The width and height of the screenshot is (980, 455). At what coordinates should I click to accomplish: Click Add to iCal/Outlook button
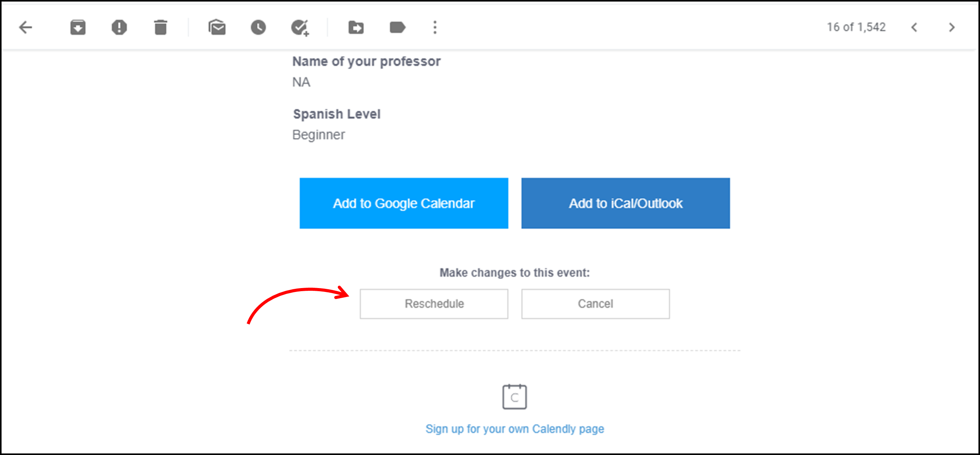pyautogui.click(x=626, y=203)
